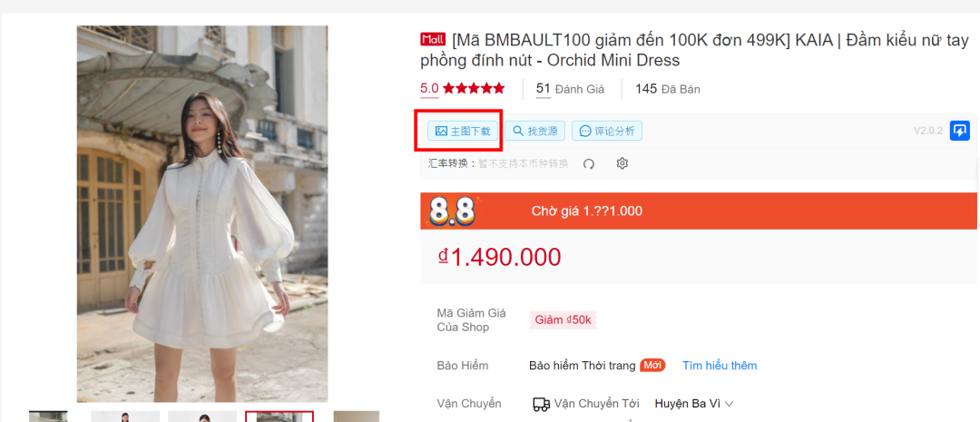Select the second product thumbnail below image
This screenshot has height=422, width=980.
coord(125,417)
